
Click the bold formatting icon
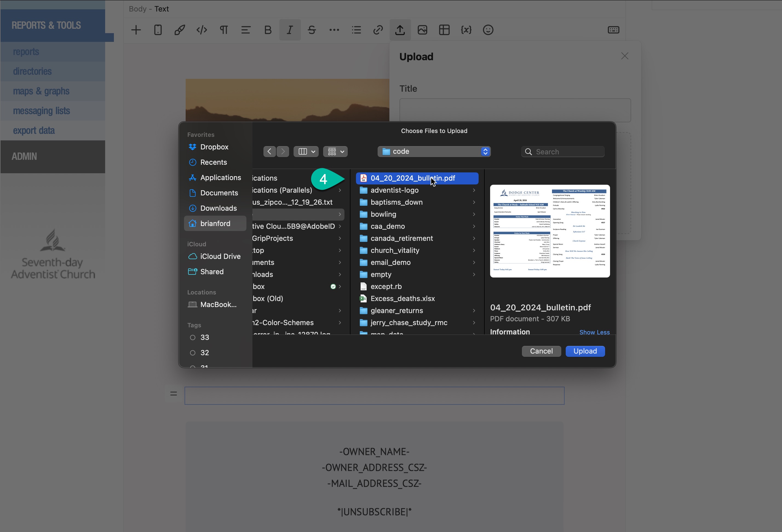click(x=268, y=30)
